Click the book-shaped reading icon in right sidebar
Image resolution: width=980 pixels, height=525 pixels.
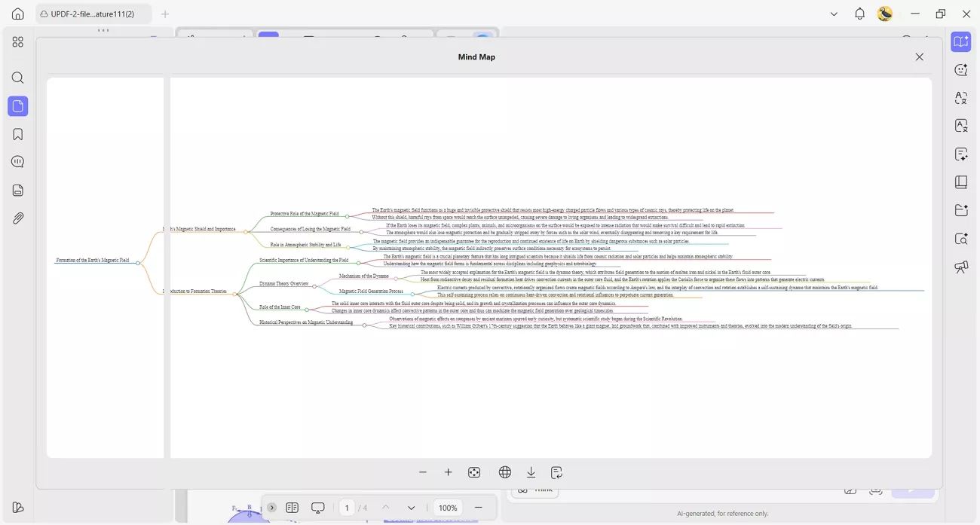point(960,181)
